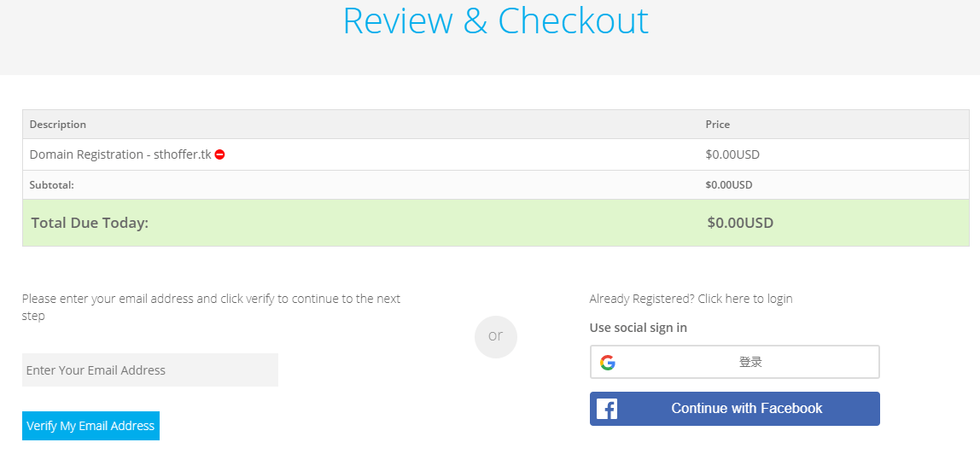The height and width of the screenshot is (454, 980).
Task: Click Verify My Email Address button
Action: click(x=90, y=426)
